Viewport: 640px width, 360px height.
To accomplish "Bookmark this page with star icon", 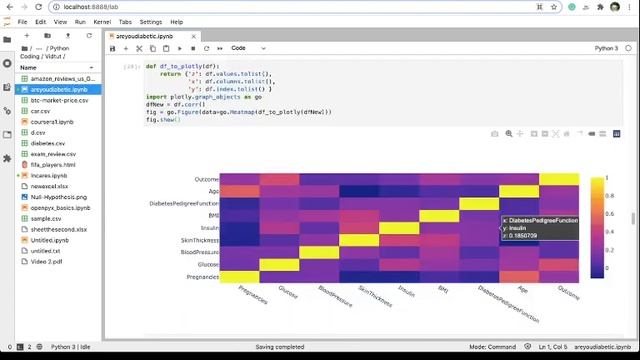I will (554, 7).
